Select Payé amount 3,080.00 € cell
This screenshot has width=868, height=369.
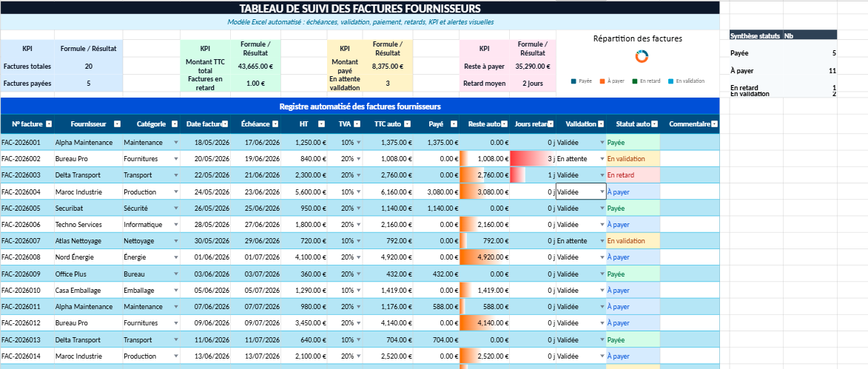436,192
